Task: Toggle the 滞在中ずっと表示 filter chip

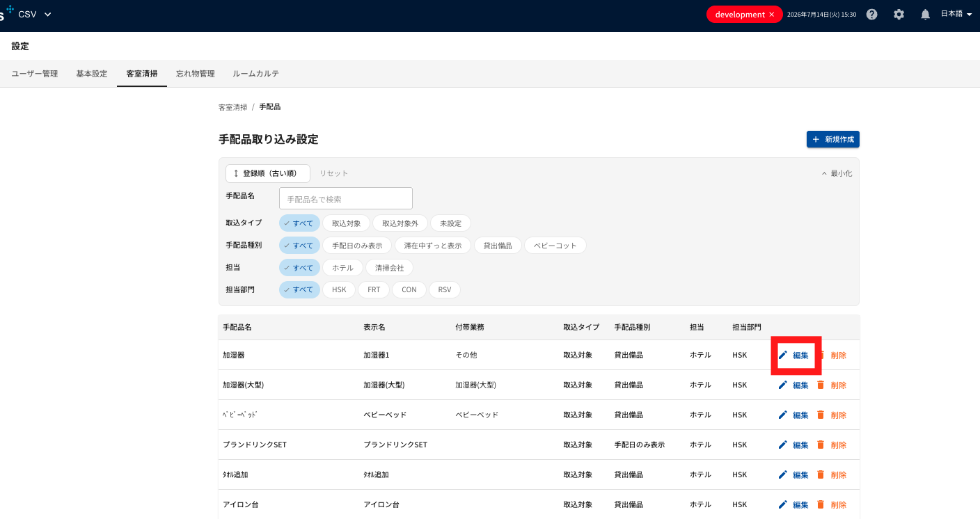Action: 433,246
